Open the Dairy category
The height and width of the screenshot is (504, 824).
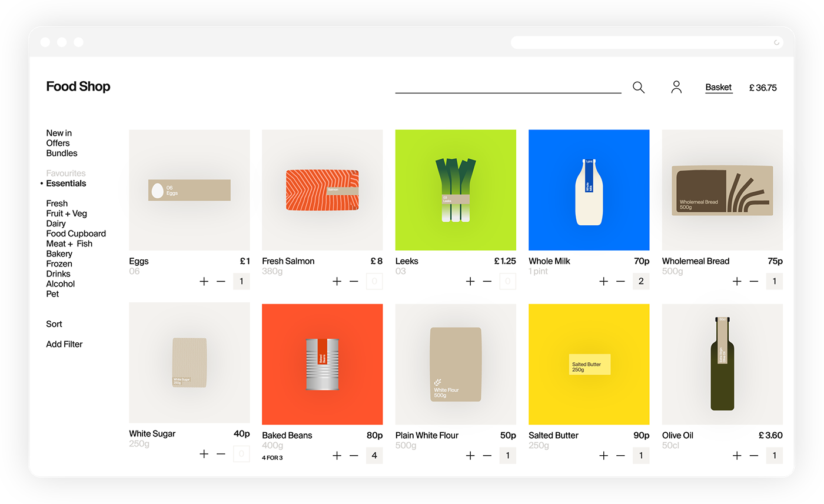click(x=56, y=223)
